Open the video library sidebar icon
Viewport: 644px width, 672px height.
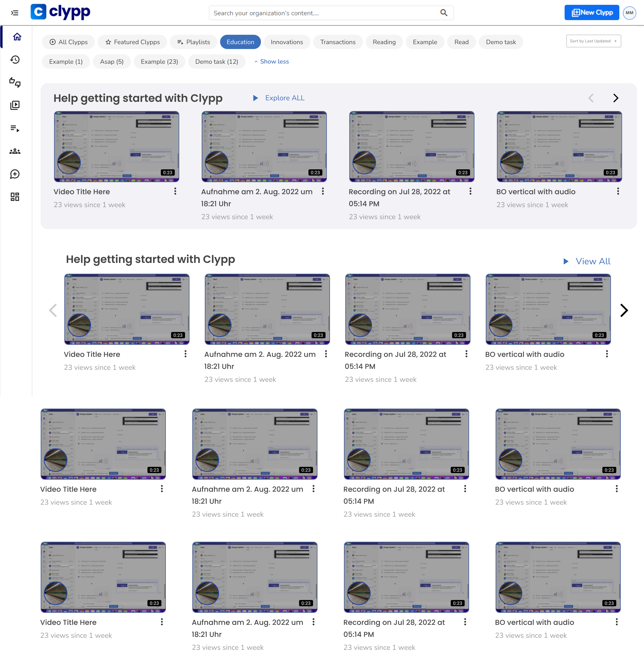click(15, 105)
